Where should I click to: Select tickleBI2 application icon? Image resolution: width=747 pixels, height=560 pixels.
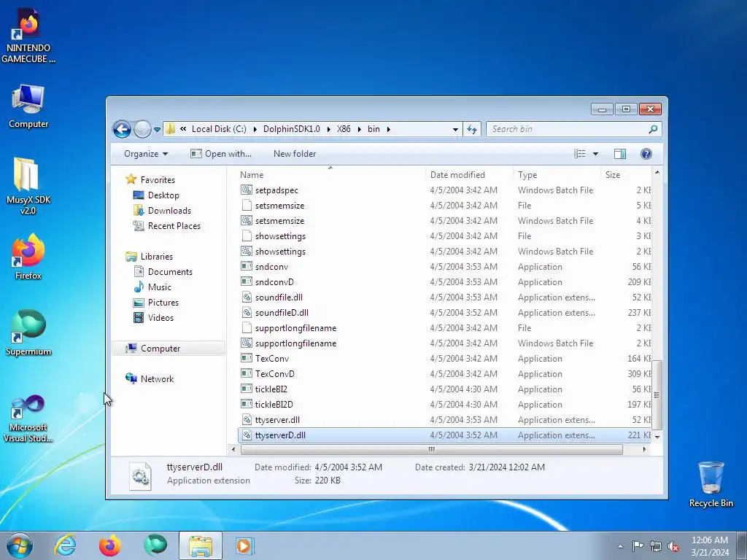tap(247, 389)
